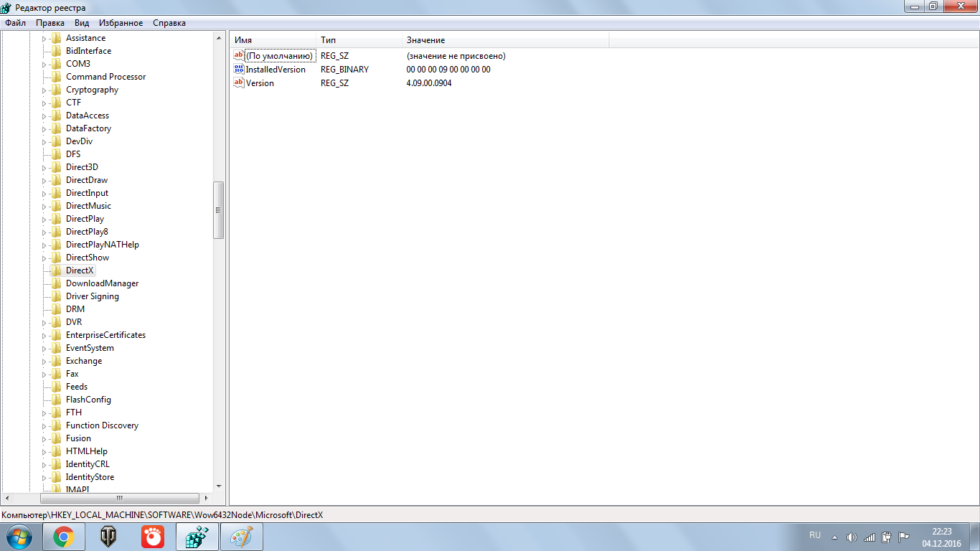Click the DirectX folder icon in tree
The height and width of the screenshot is (551, 980).
point(56,270)
